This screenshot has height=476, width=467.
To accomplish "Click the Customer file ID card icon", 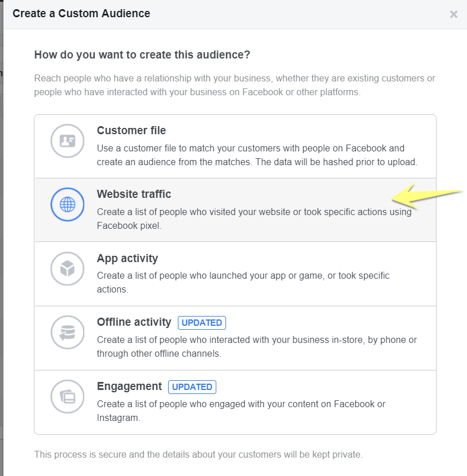I will (x=67, y=141).
